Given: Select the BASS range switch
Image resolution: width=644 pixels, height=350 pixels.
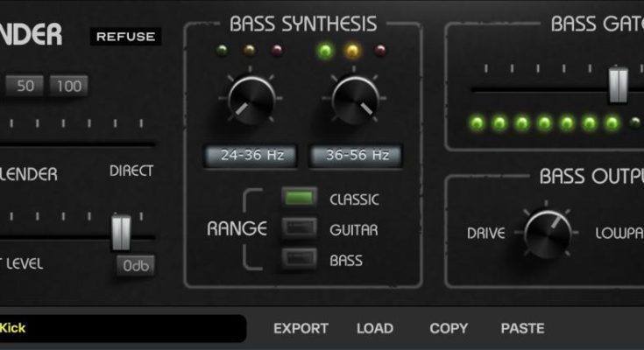Looking at the screenshot, I should [300, 259].
